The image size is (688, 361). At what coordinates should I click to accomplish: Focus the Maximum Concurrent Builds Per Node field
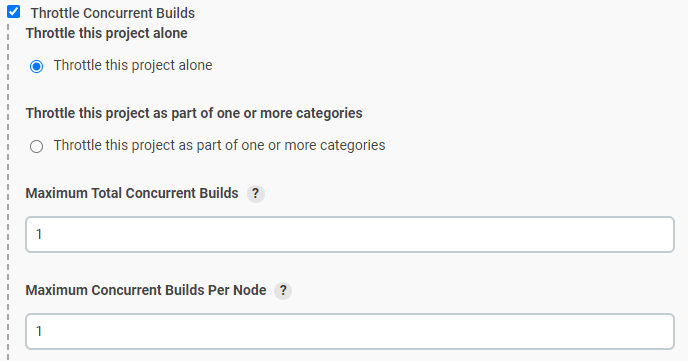pos(350,331)
